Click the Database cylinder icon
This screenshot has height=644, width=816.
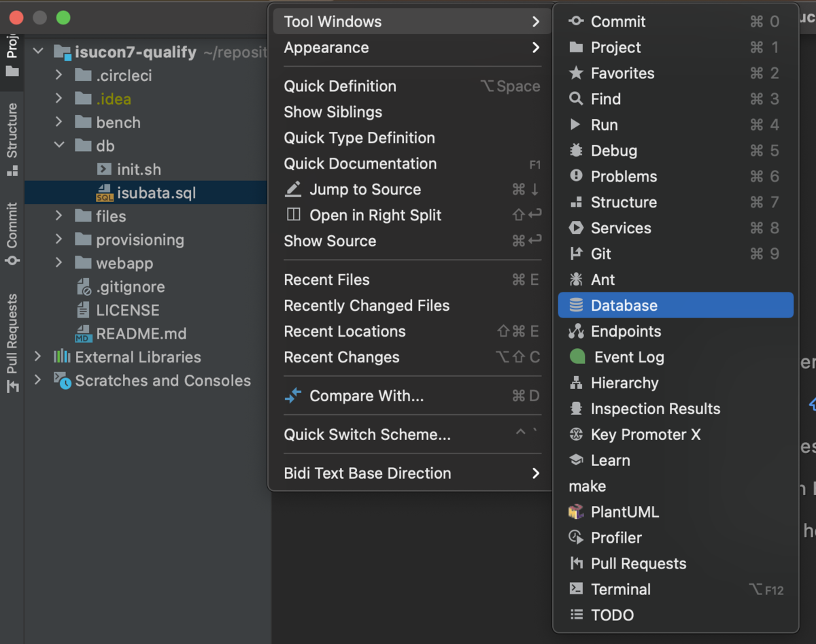click(576, 305)
